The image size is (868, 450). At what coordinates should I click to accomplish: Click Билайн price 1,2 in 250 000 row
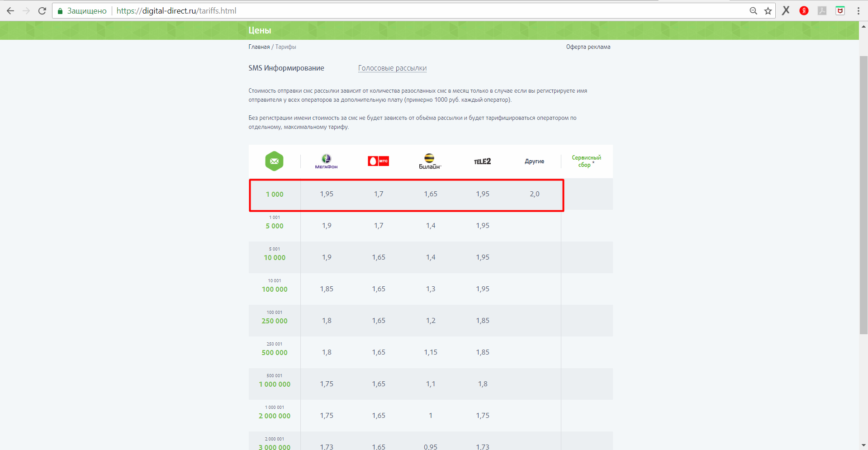pos(431,321)
